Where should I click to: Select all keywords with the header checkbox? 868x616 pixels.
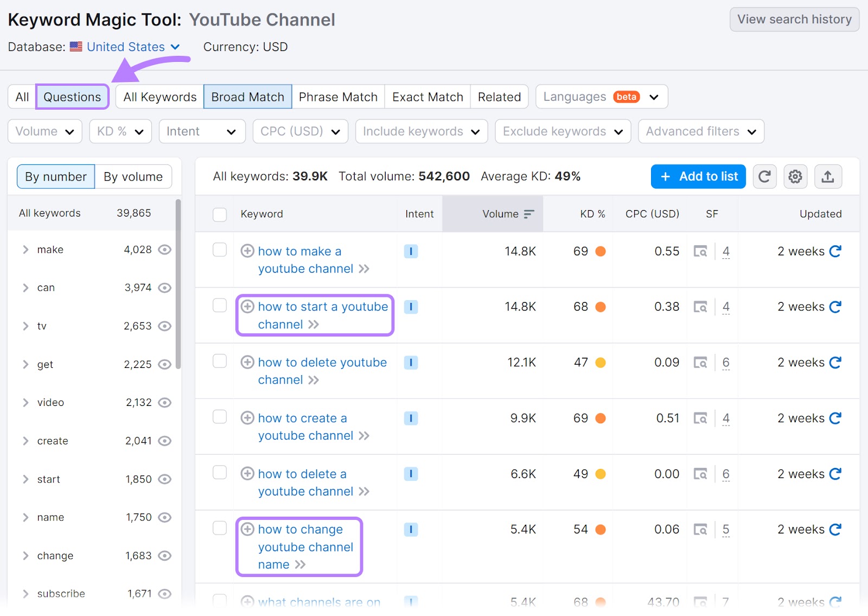(220, 214)
